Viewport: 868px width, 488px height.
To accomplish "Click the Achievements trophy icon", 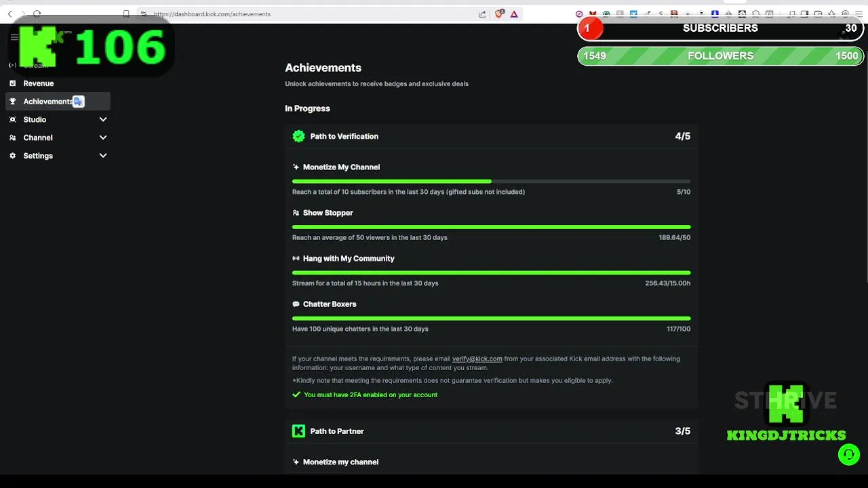I will [x=12, y=102].
